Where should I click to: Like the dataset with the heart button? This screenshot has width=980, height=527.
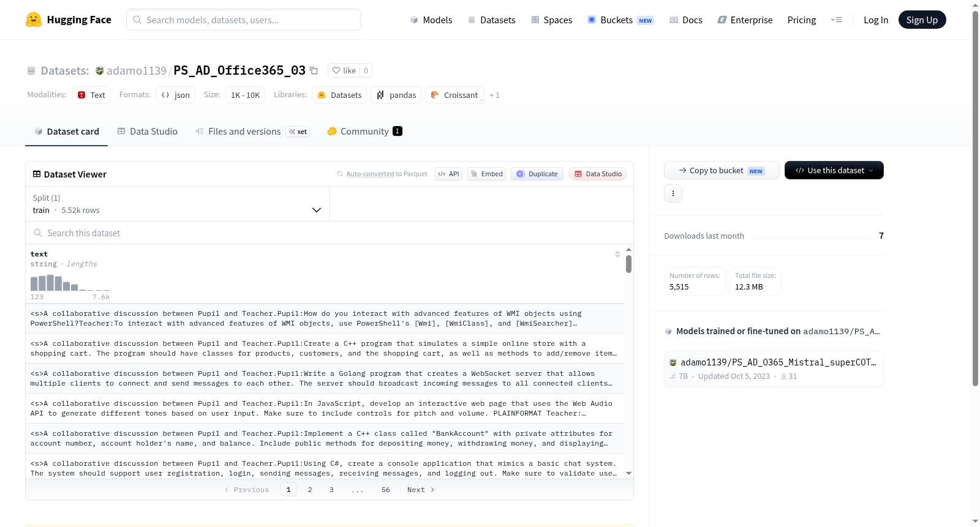click(344, 70)
